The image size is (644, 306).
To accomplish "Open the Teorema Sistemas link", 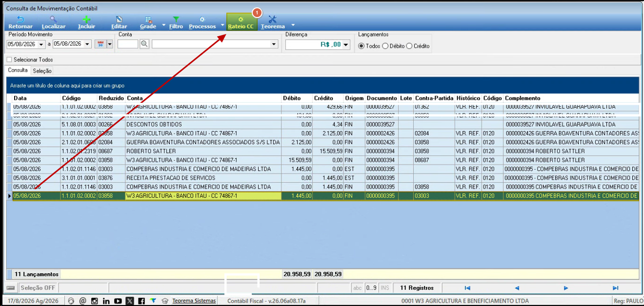I will click(x=194, y=301).
